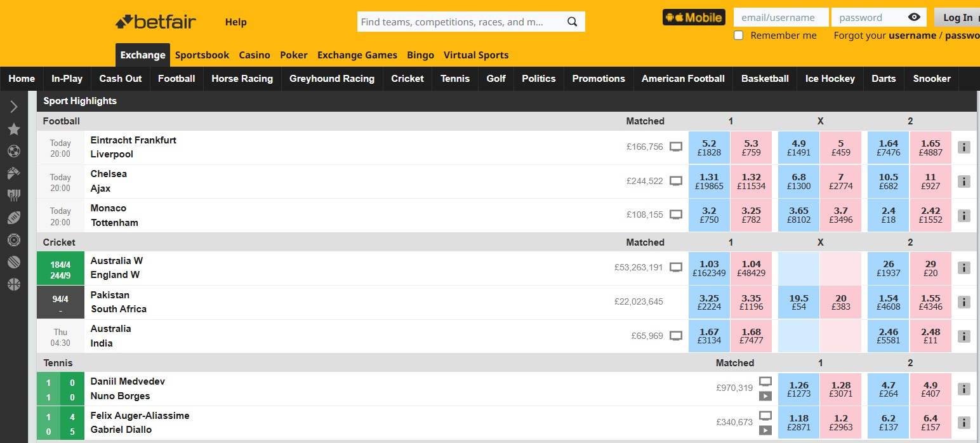Click the live video icon beside Chelsea vs Ajax
Screen dimensions: 980x443
(x=676, y=180)
